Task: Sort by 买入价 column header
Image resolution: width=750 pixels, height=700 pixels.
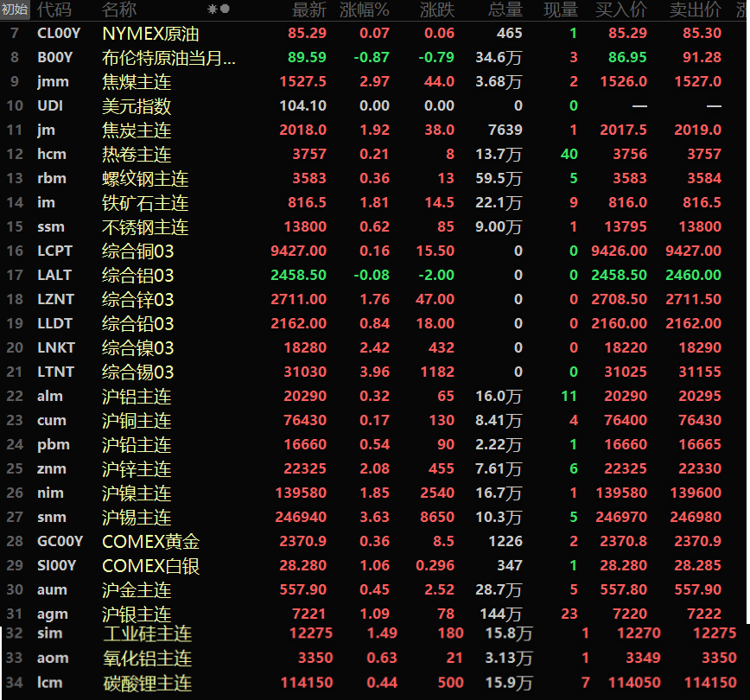Action: [621, 10]
